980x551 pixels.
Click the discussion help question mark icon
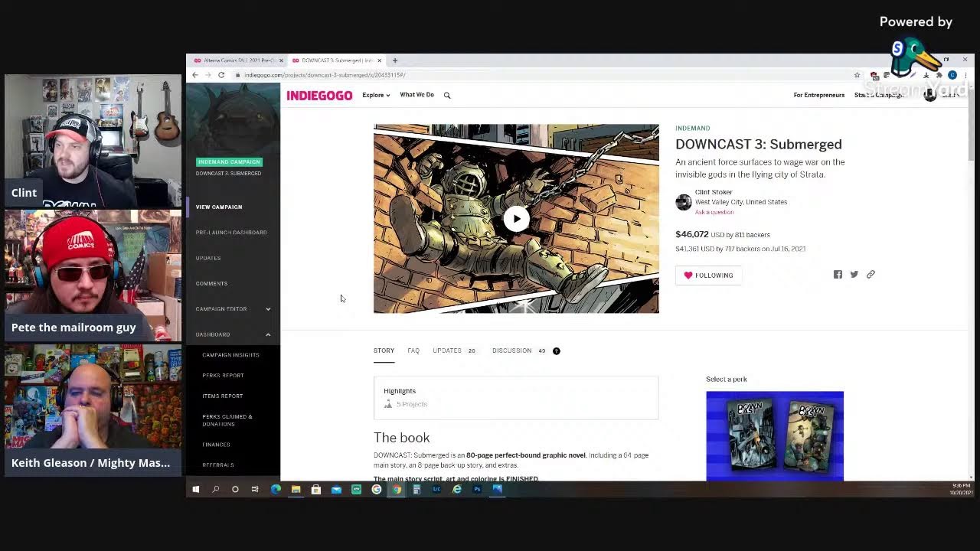pyautogui.click(x=557, y=351)
